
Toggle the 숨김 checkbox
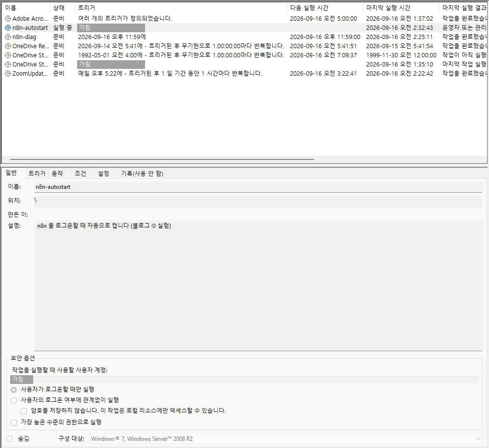pyautogui.click(x=10, y=439)
